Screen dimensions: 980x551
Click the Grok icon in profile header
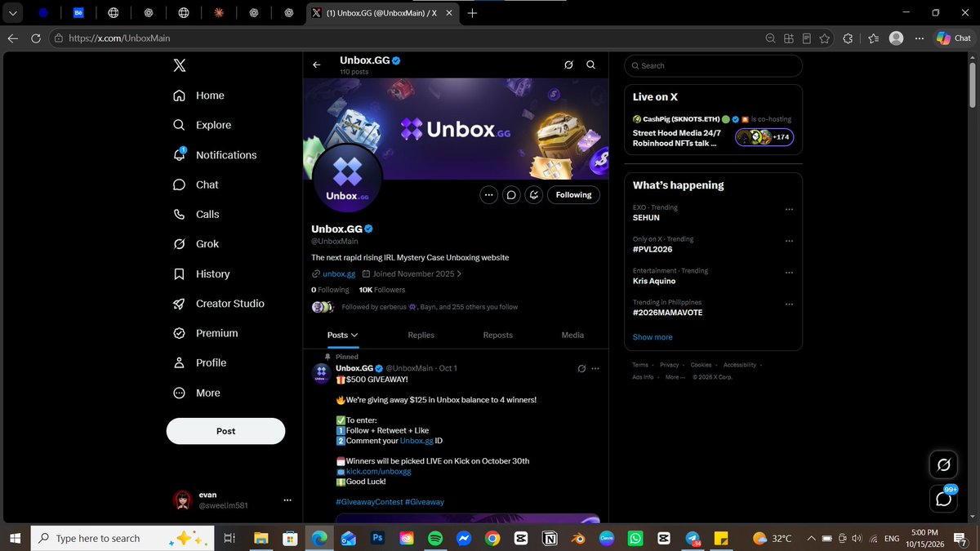tap(569, 65)
